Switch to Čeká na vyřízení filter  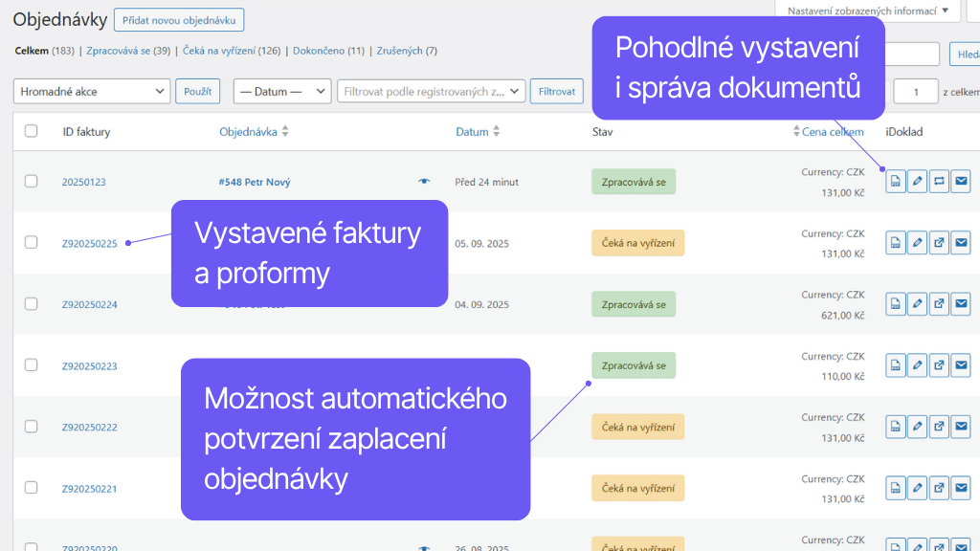tap(231, 51)
